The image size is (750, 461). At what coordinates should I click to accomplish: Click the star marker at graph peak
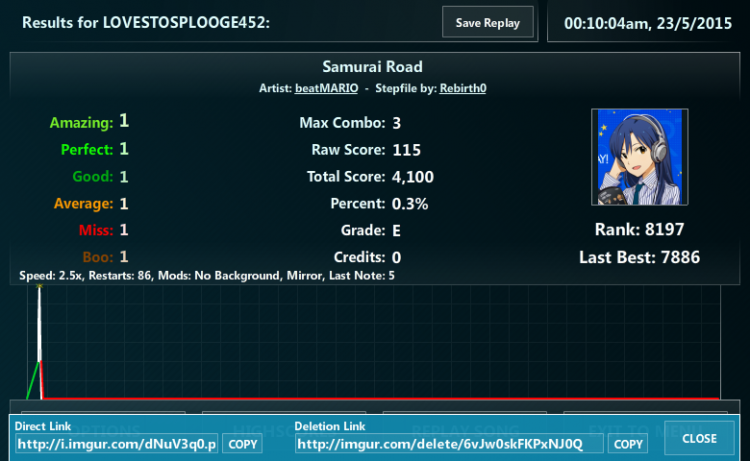[x=39, y=286]
